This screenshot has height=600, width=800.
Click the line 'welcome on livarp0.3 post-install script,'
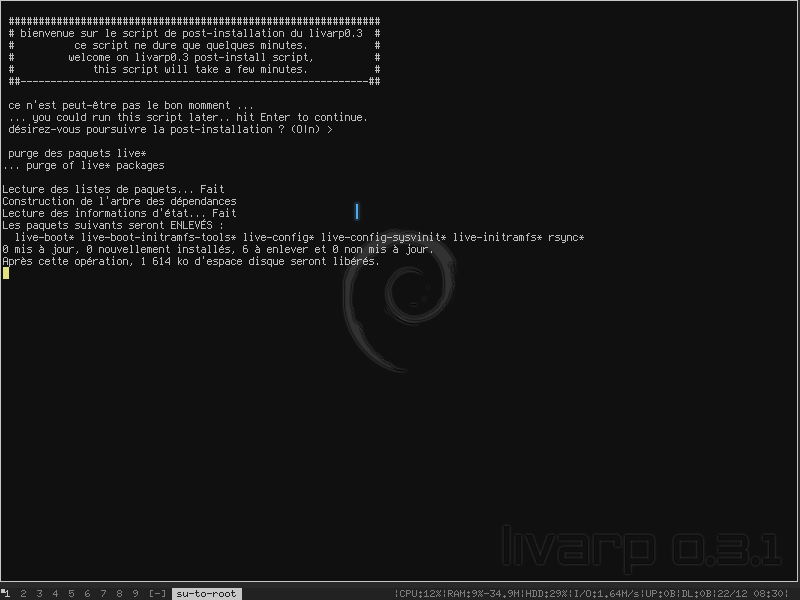pos(191,57)
